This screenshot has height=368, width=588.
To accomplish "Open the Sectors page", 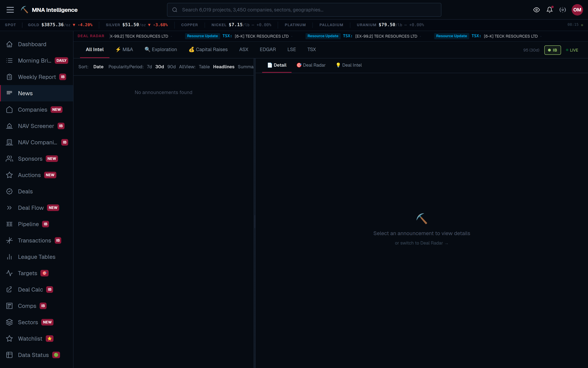I will click(37, 322).
